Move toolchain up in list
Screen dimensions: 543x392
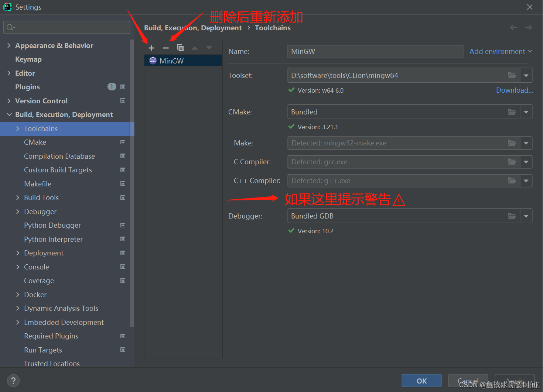click(x=195, y=48)
